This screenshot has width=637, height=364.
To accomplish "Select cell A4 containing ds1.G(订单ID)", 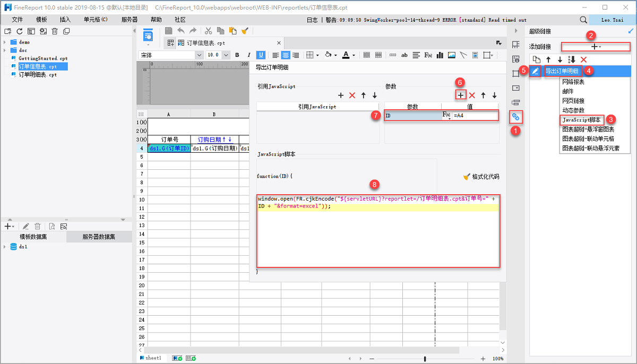I will tap(169, 149).
